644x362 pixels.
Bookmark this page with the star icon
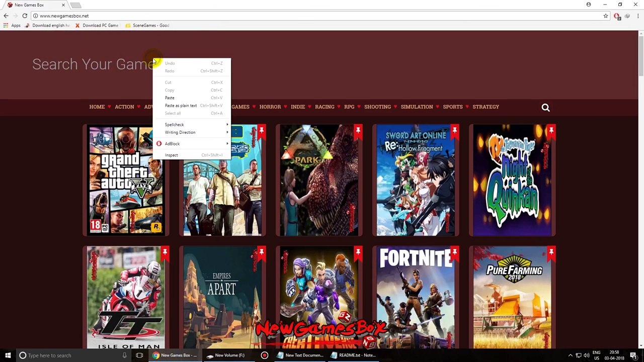(606, 16)
